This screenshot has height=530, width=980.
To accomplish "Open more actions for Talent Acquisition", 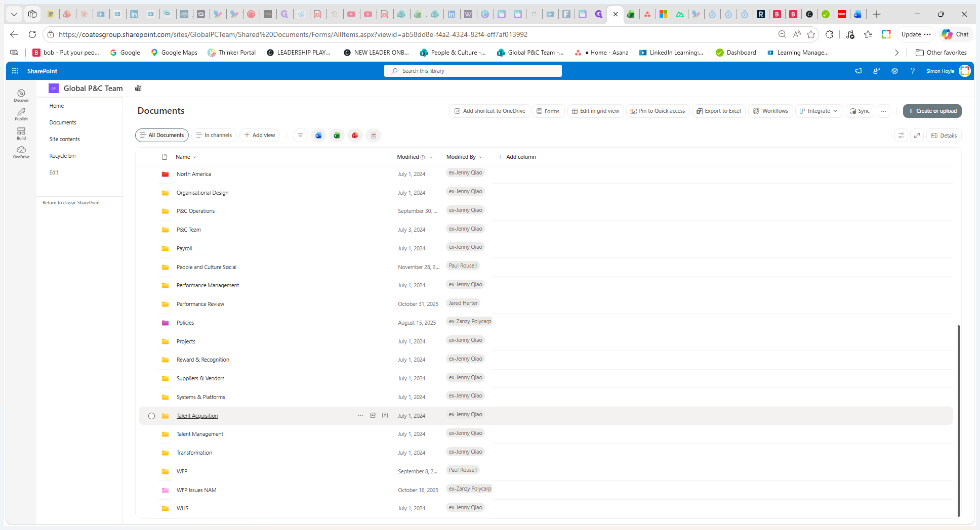I will coord(360,416).
